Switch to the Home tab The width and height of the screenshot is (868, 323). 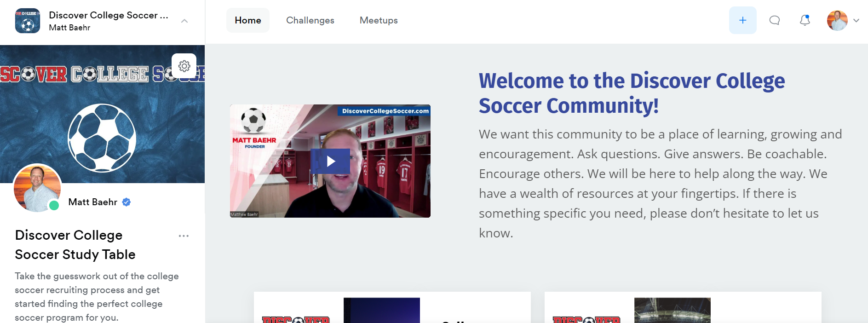(x=248, y=20)
